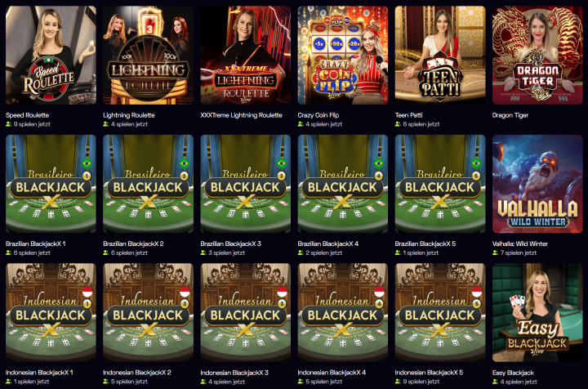Click the Brazil flag badge on Brazilian BlackjackX 2
588x389 pixels.
(184, 163)
